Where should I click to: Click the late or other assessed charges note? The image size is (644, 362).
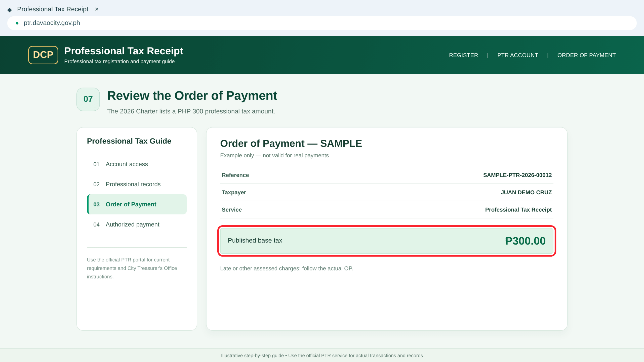287,268
